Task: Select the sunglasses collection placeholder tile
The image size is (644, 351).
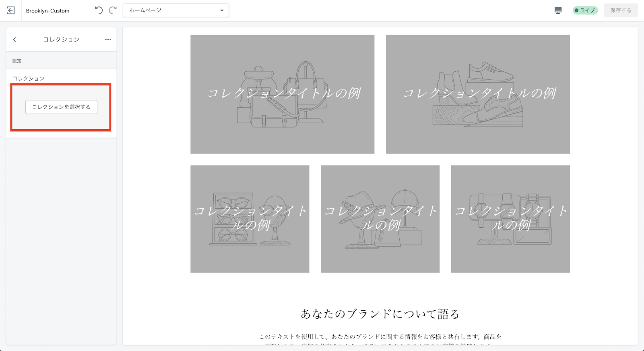Action: click(x=250, y=219)
